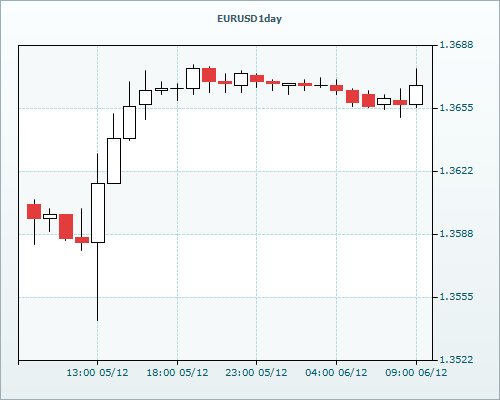Click the red candle just after 18:00 05/12
Image resolution: width=500 pixels, height=400 pixels.
click(209, 75)
